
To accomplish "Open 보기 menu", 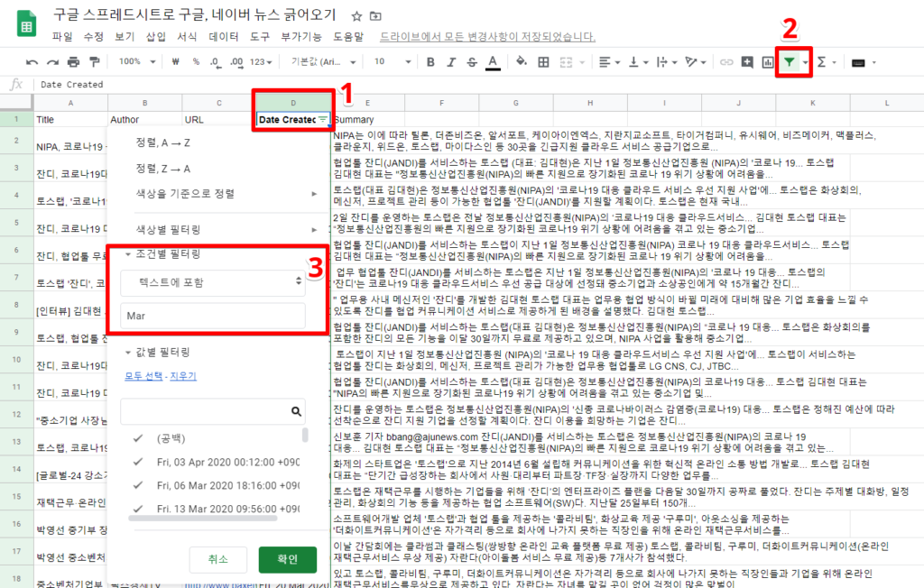I will click(x=125, y=37).
